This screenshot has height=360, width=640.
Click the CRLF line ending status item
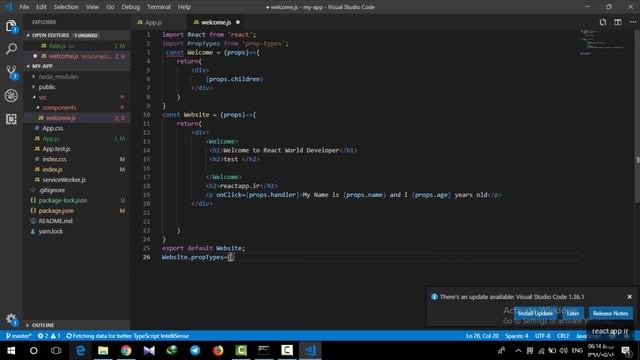[563, 336]
